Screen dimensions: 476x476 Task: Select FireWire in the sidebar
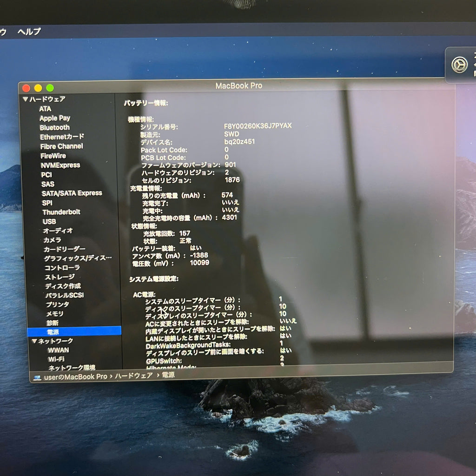(x=53, y=156)
